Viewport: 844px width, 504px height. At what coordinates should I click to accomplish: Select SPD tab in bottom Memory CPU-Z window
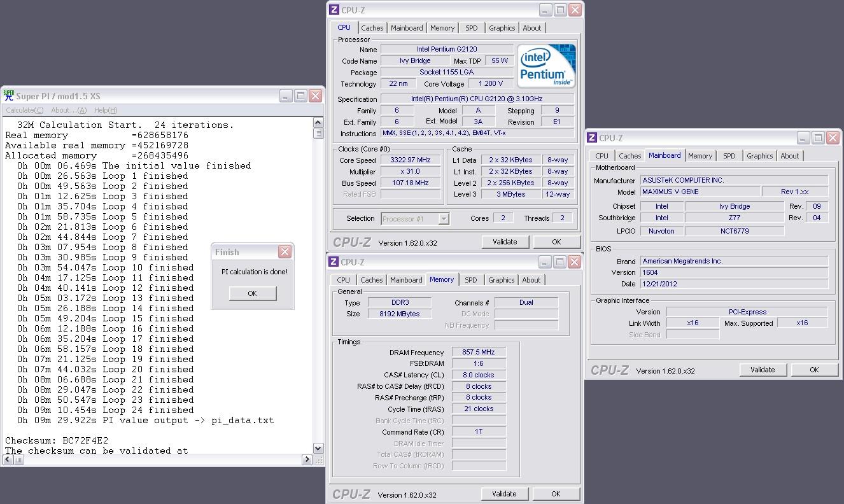pos(471,280)
